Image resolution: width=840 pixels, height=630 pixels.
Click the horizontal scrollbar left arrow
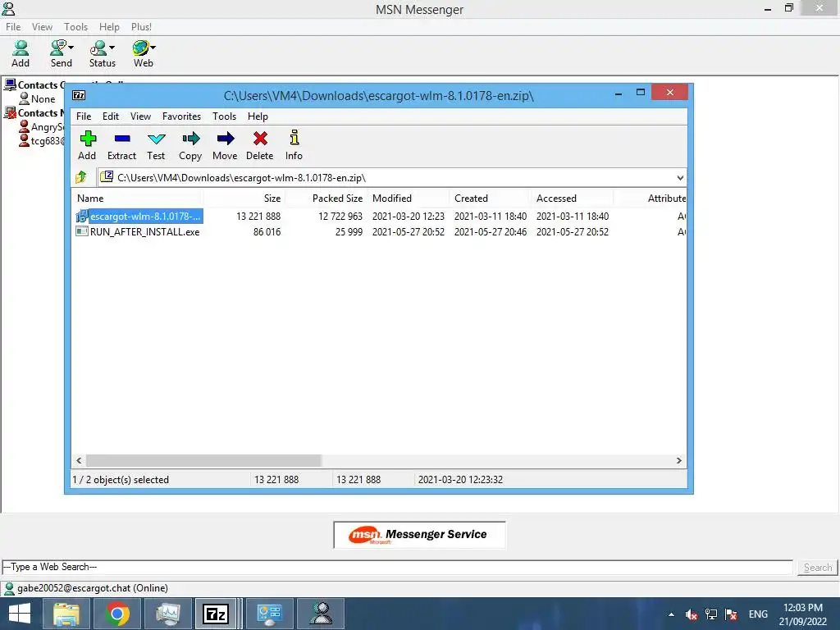point(79,461)
